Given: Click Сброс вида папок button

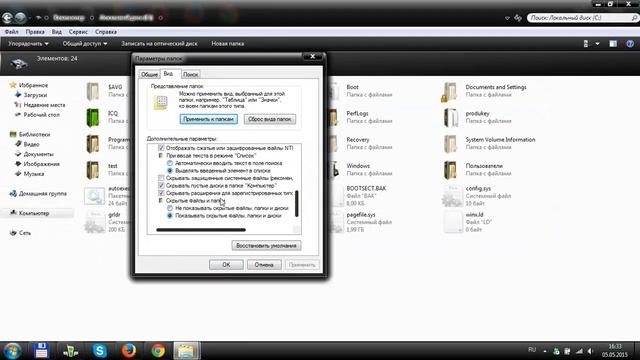Looking at the screenshot, I should point(270,119).
